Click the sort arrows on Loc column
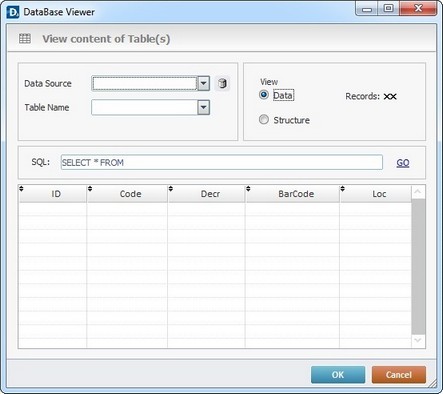 pyautogui.click(x=342, y=189)
